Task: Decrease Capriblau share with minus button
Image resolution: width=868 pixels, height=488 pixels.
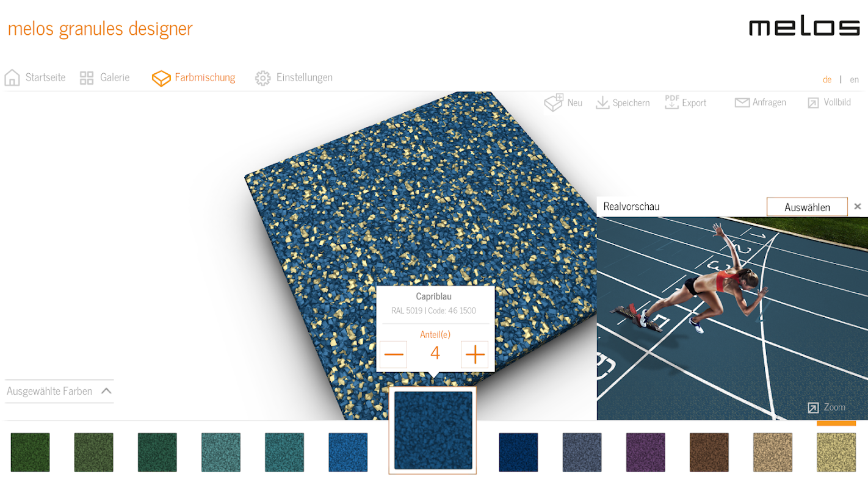Action: (394, 354)
